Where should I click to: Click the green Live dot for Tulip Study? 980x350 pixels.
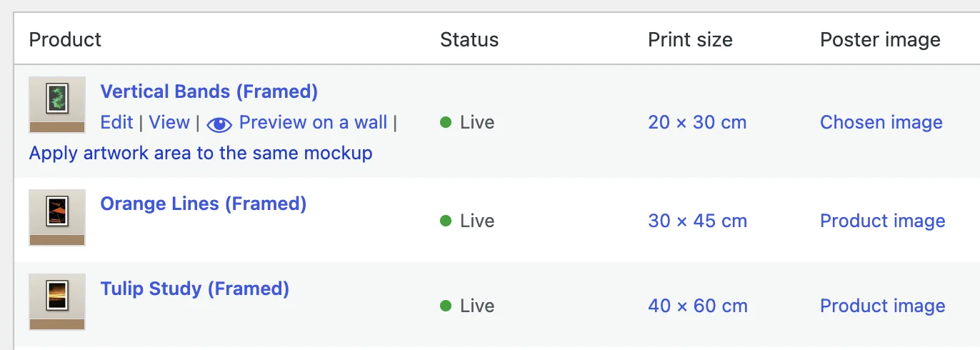[446, 306]
